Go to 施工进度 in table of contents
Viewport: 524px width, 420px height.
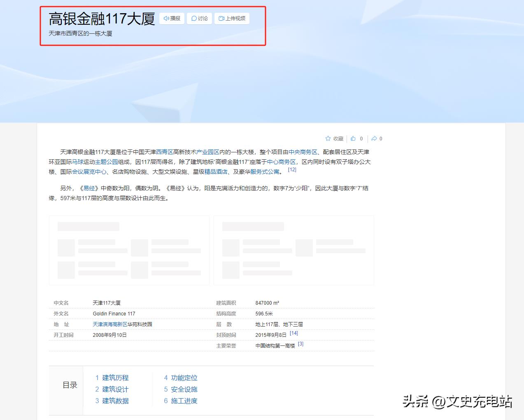click(x=184, y=401)
